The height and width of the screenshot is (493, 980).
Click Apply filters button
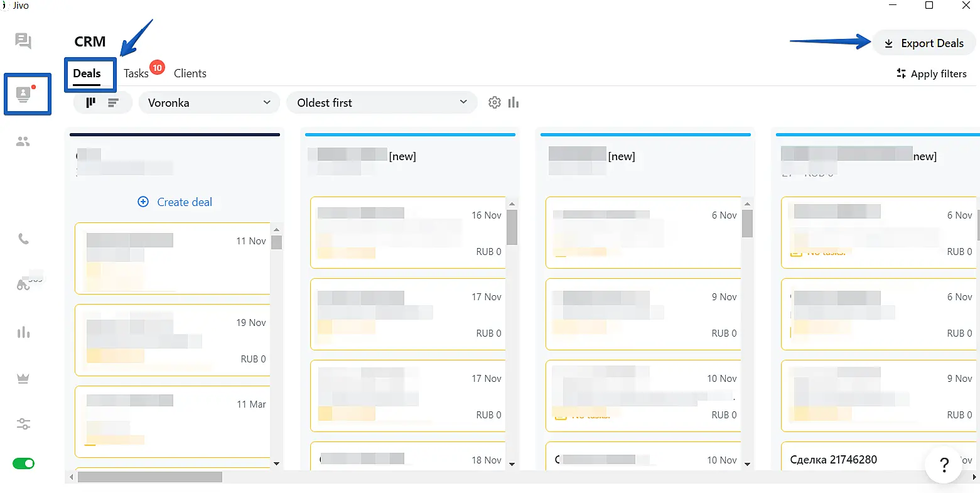[x=931, y=74]
